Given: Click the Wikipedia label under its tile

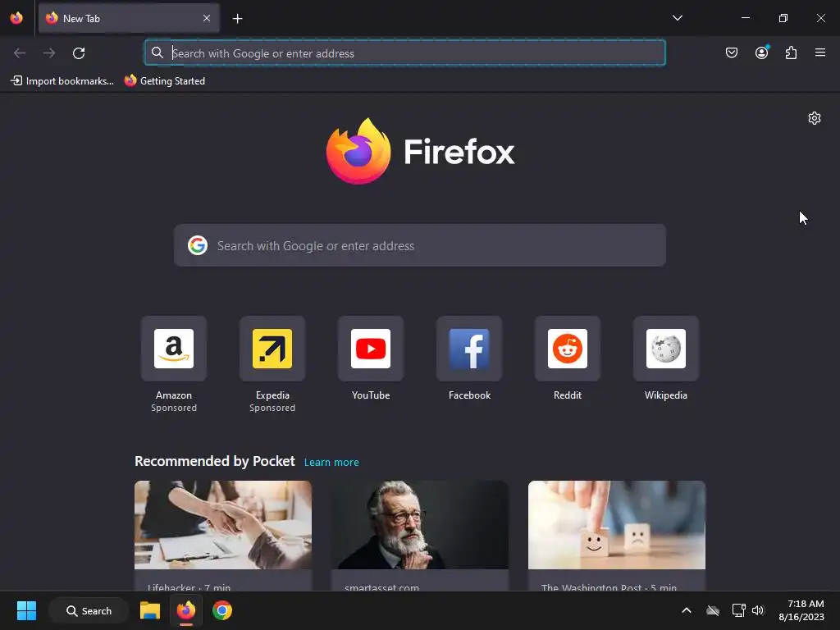Looking at the screenshot, I should click(666, 395).
